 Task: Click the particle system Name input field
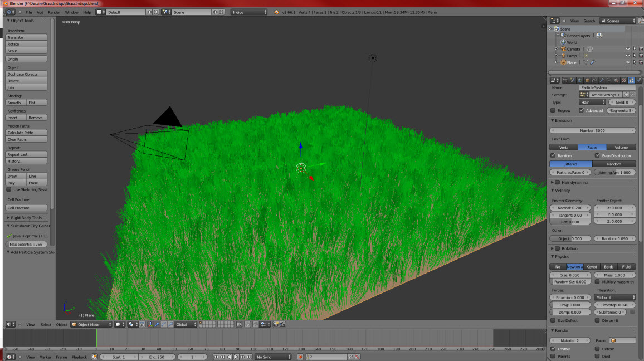(x=607, y=87)
